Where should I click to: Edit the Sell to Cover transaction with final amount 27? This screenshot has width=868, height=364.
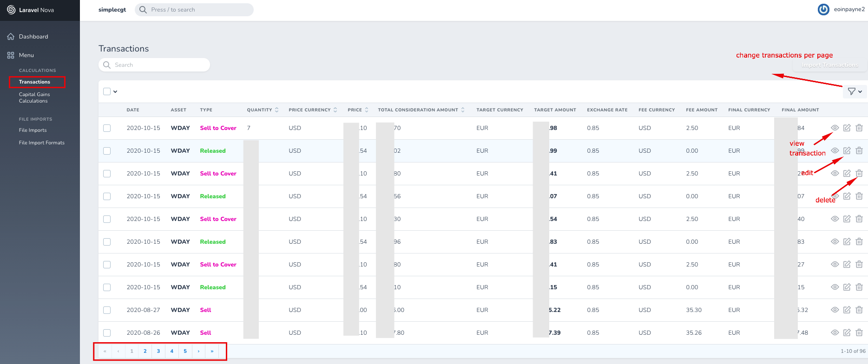tap(847, 265)
